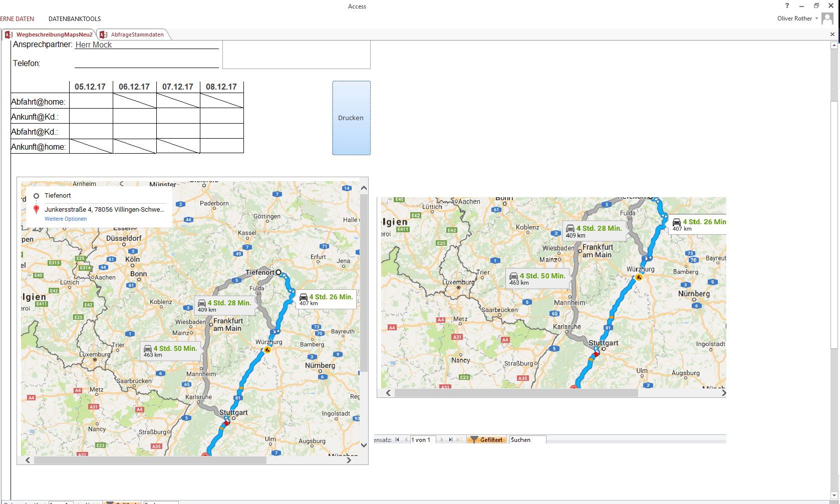Screen dimensions: 840x504
Task: Switch to the AbfrageStammdaten tab
Action: point(133,35)
